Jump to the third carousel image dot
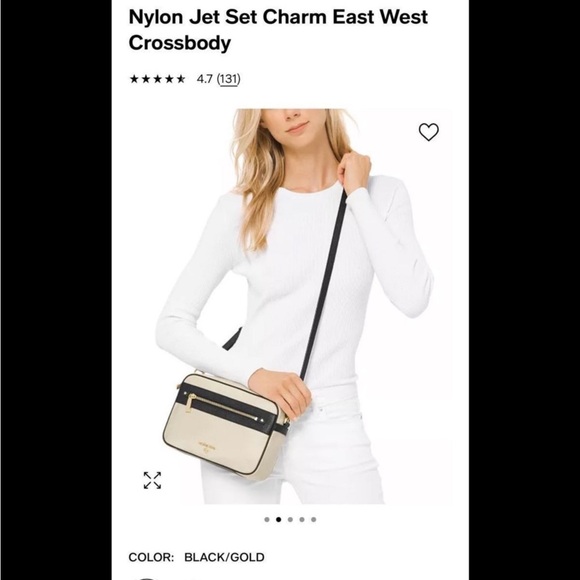This screenshot has width=580, height=580. click(x=290, y=519)
